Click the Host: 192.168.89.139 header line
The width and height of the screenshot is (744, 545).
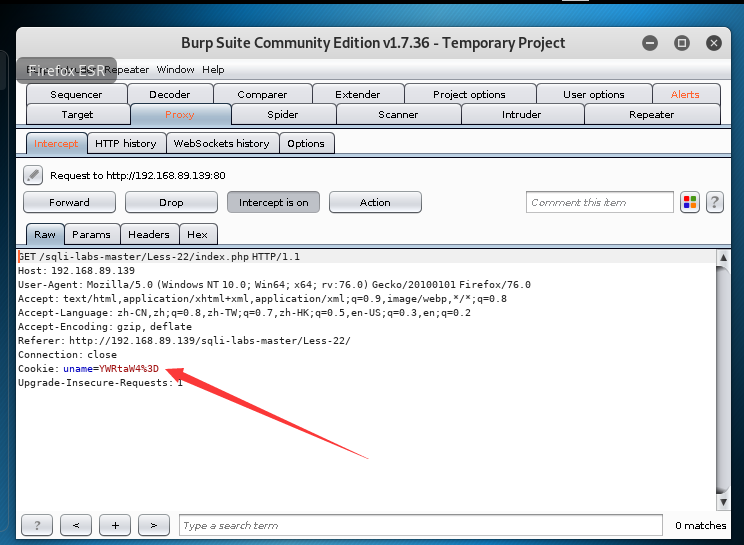pyautogui.click(x=76, y=270)
